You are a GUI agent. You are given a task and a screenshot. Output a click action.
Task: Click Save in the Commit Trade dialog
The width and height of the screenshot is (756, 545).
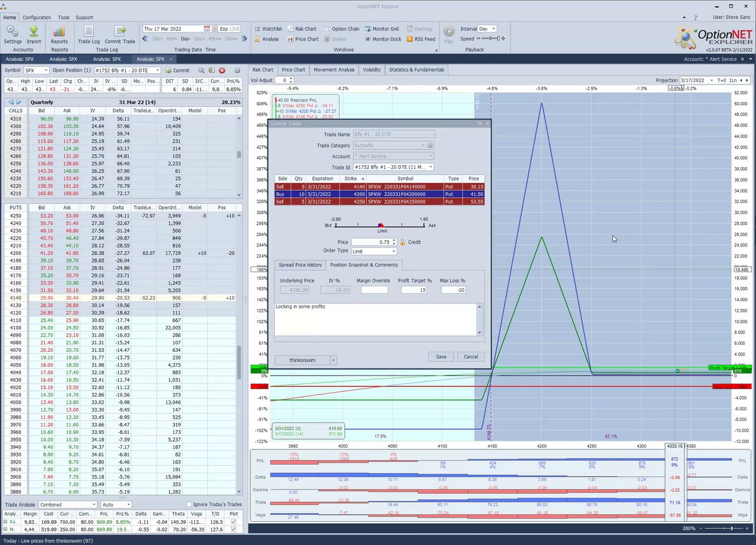click(x=441, y=357)
